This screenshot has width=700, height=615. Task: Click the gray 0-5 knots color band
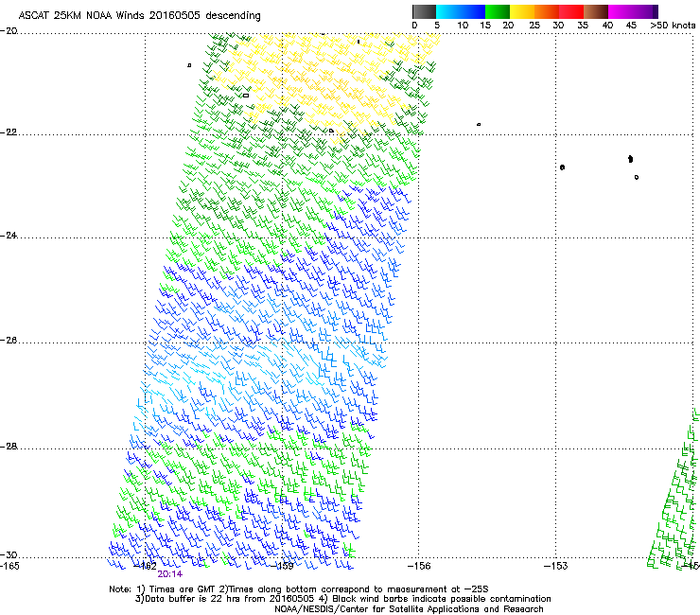[x=424, y=11]
